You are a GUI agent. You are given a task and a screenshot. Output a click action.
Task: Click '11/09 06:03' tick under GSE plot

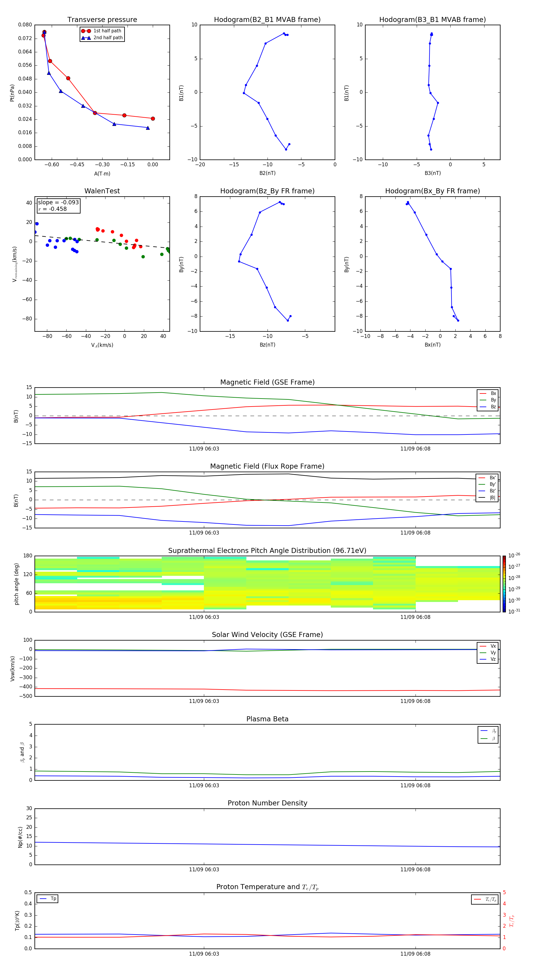tap(204, 449)
